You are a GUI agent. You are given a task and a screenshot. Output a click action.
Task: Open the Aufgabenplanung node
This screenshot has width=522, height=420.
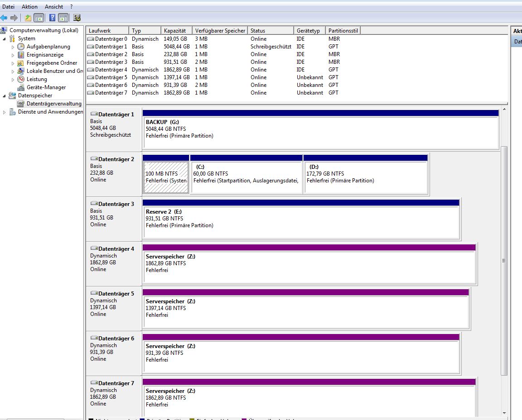click(48, 47)
